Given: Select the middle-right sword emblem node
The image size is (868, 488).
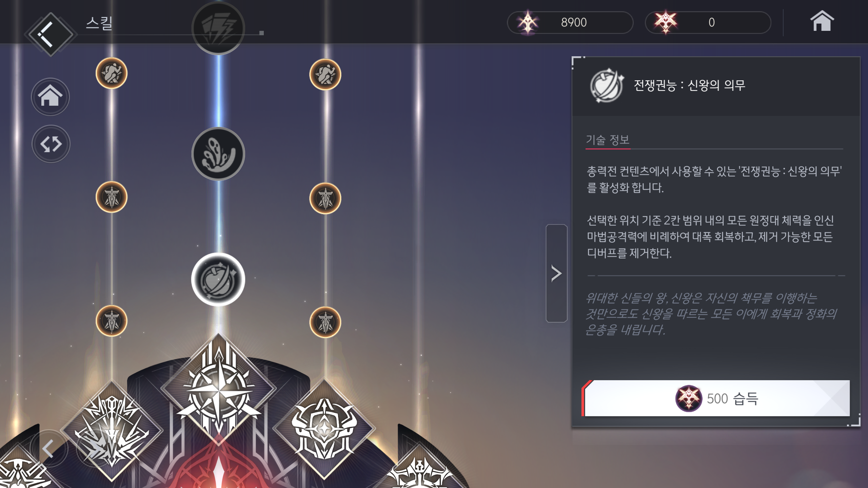Looking at the screenshot, I should pos(325,198).
